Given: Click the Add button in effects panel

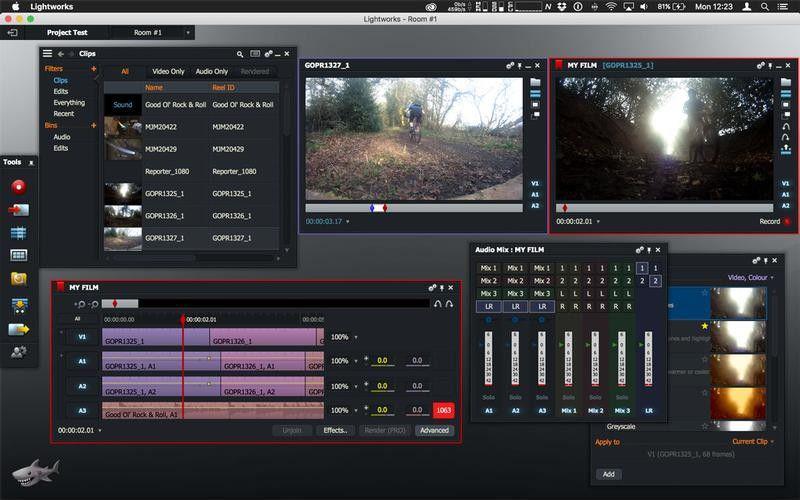Looking at the screenshot, I should [x=609, y=474].
